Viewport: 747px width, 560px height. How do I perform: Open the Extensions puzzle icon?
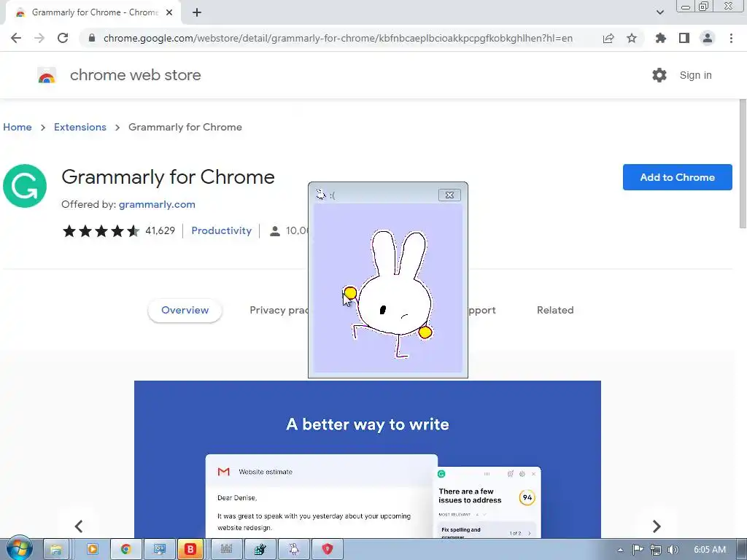pos(660,38)
